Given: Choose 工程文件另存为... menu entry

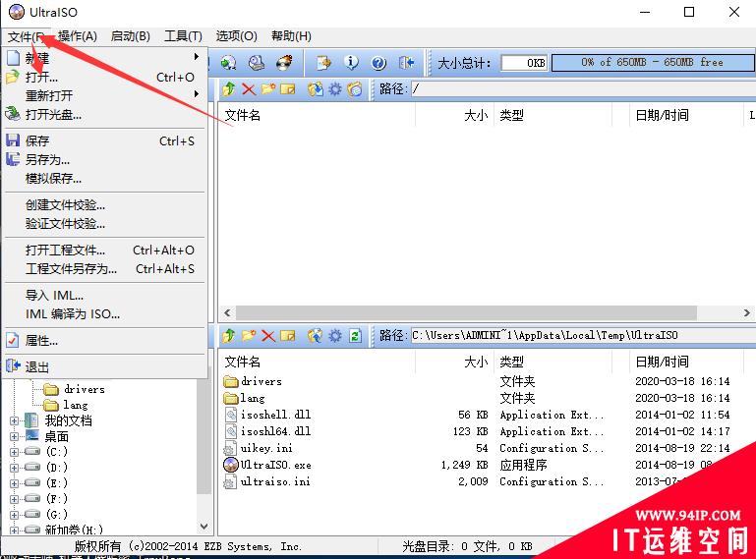Looking at the screenshot, I should tap(105, 268).
